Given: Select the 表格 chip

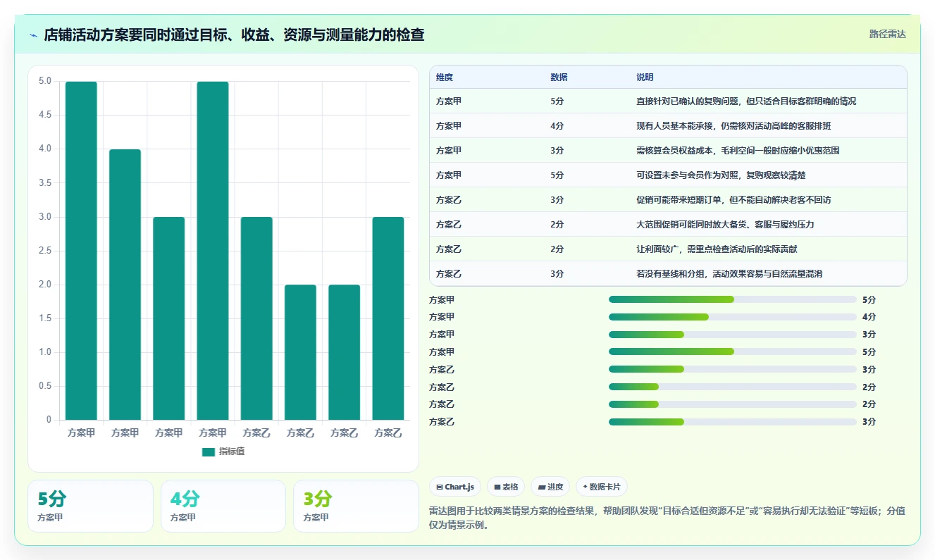Looking at the screenshot, I should point(506,487).
